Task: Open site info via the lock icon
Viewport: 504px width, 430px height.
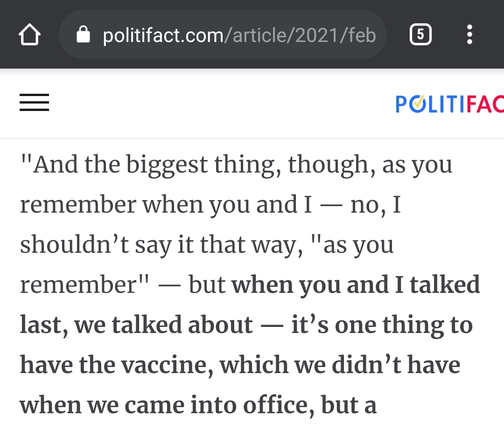Action: pos(83,35)
